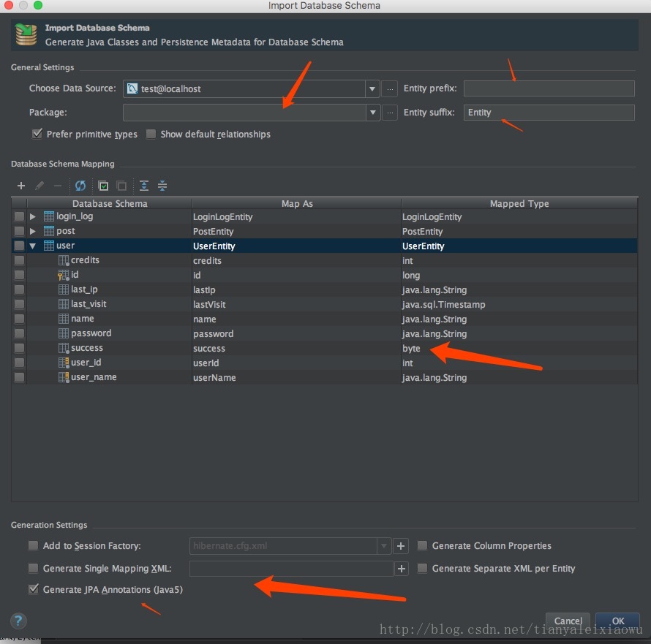The height and width of the screenshot is (644, 651).
Task: Click the table icon of the login_log row
Action: 49,216
